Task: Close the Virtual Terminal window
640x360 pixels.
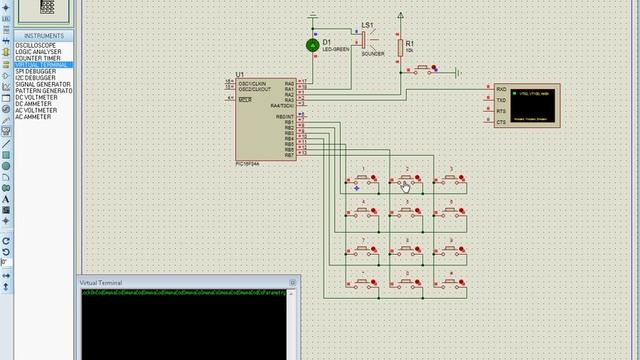Action: pyautogui.click(x=293, y=282)
